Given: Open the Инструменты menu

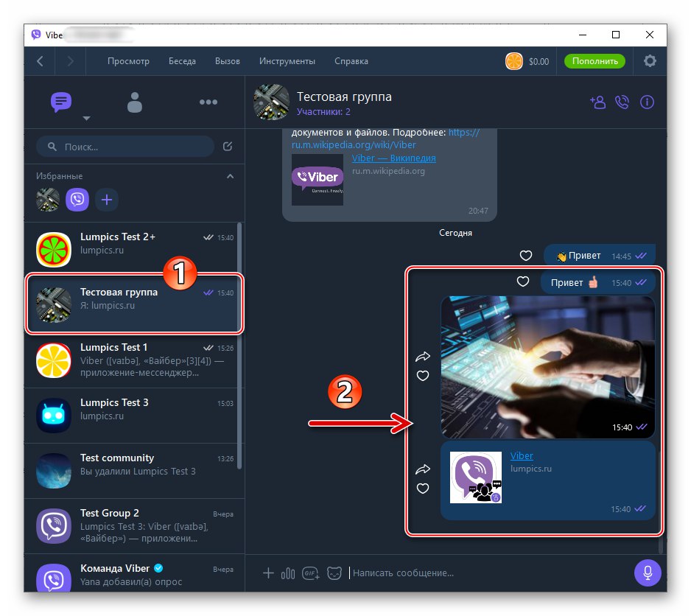Looking at the screenshot, I should pos(287,61).
